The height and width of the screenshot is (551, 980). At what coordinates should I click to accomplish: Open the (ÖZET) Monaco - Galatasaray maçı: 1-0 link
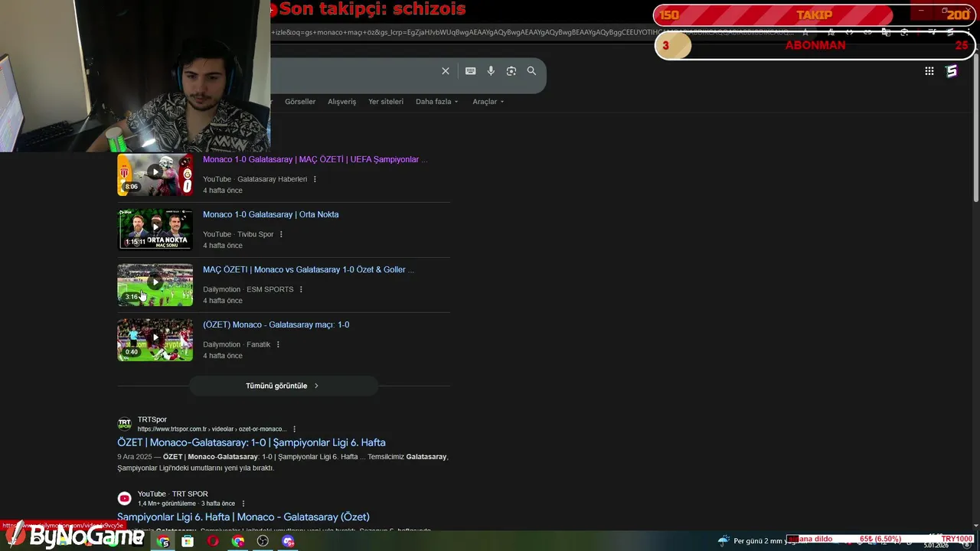[276, 325]
